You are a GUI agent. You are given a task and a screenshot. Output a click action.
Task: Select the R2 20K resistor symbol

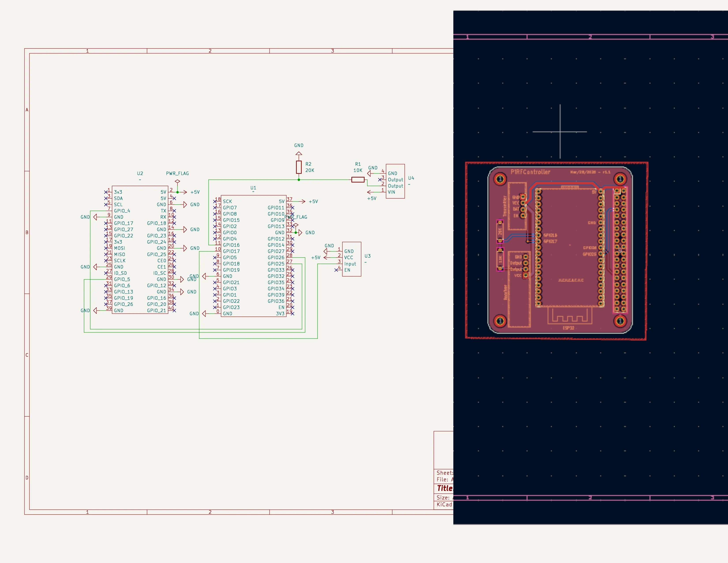coord(299,167)
